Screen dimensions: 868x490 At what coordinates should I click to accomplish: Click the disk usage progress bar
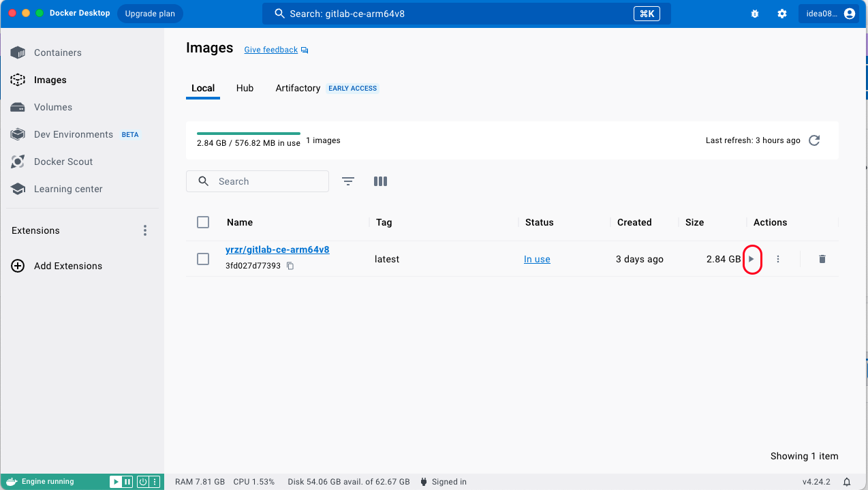(x=249, y=134)
